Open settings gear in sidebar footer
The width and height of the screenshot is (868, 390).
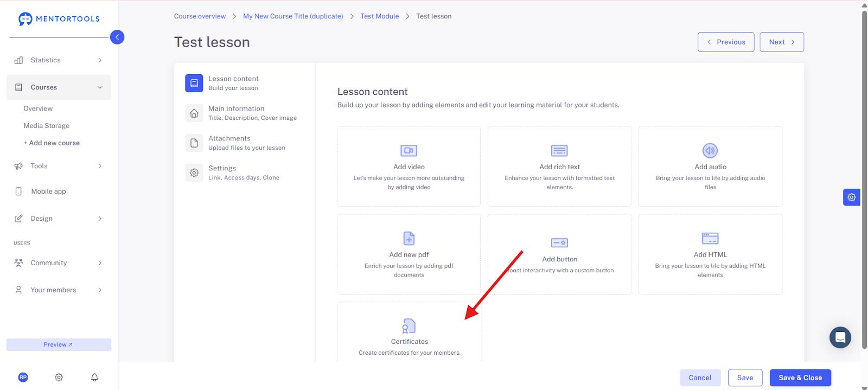coord(59,378)
